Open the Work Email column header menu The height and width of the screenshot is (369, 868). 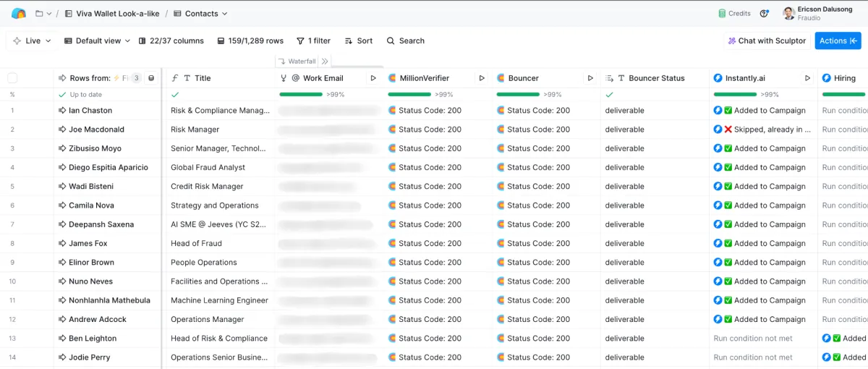(x=323, y=78)
